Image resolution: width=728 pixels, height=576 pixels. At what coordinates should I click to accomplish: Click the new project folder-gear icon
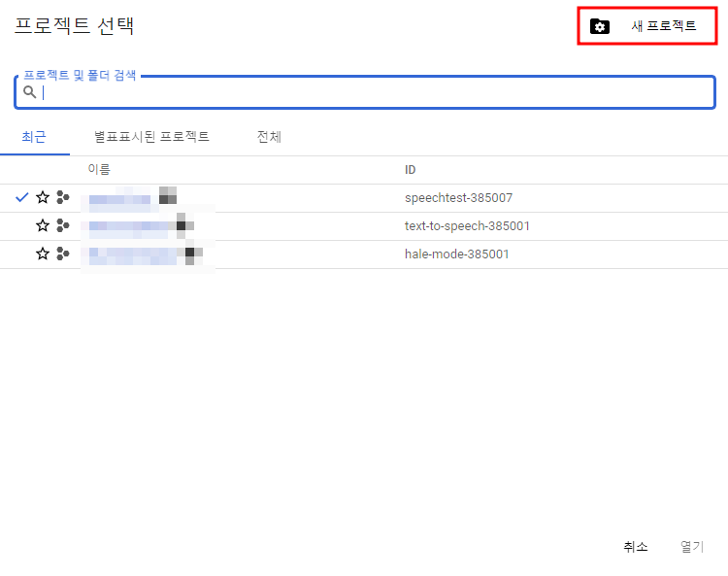pyautogui.click(x=600, y=26)
